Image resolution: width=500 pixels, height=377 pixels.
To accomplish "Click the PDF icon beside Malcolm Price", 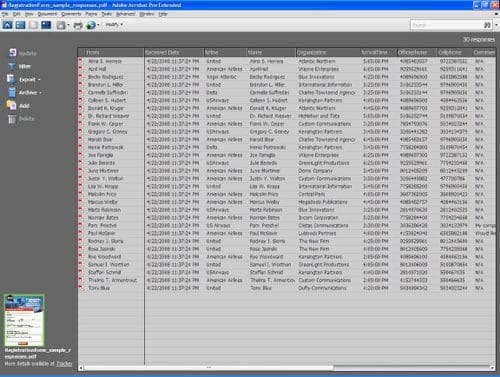I will tap(81, 194).
